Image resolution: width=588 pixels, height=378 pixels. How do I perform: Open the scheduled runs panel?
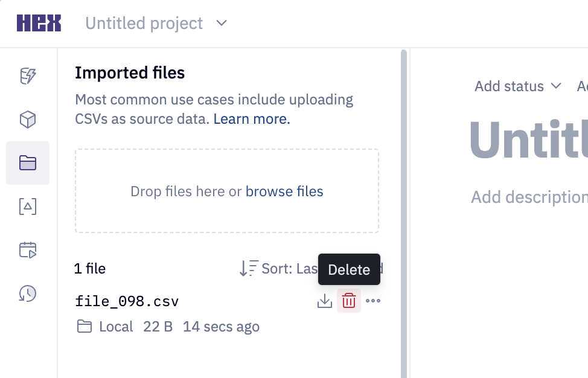[27, 249]
